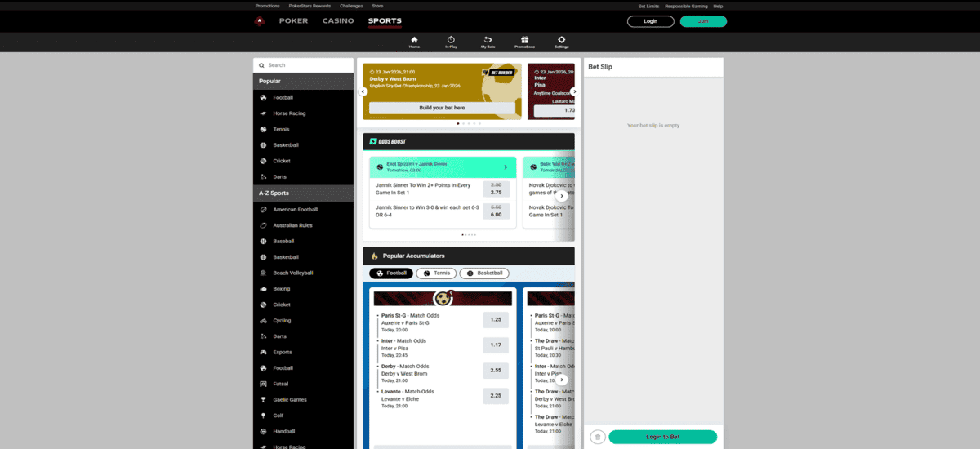Open PokerStars Rewards link

click(310, 6)
